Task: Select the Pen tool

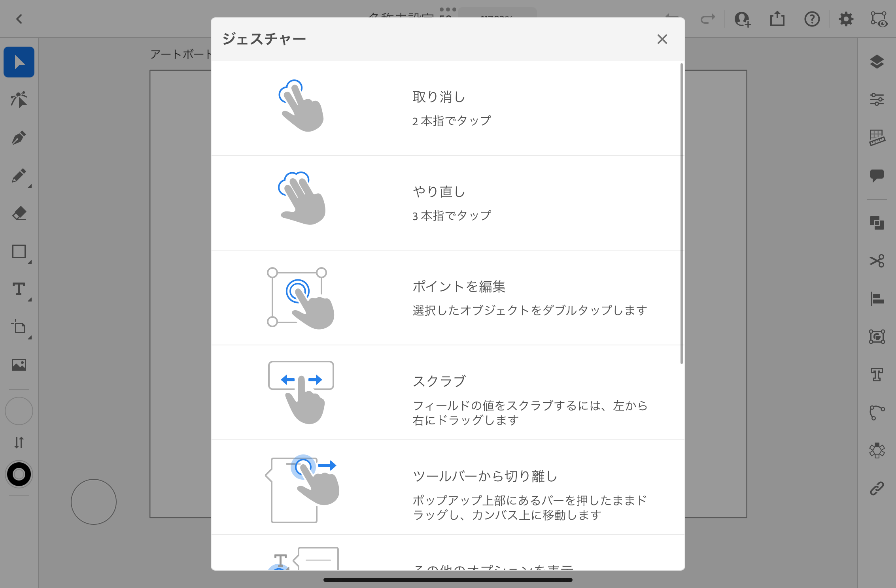Action: click(19, 138)
